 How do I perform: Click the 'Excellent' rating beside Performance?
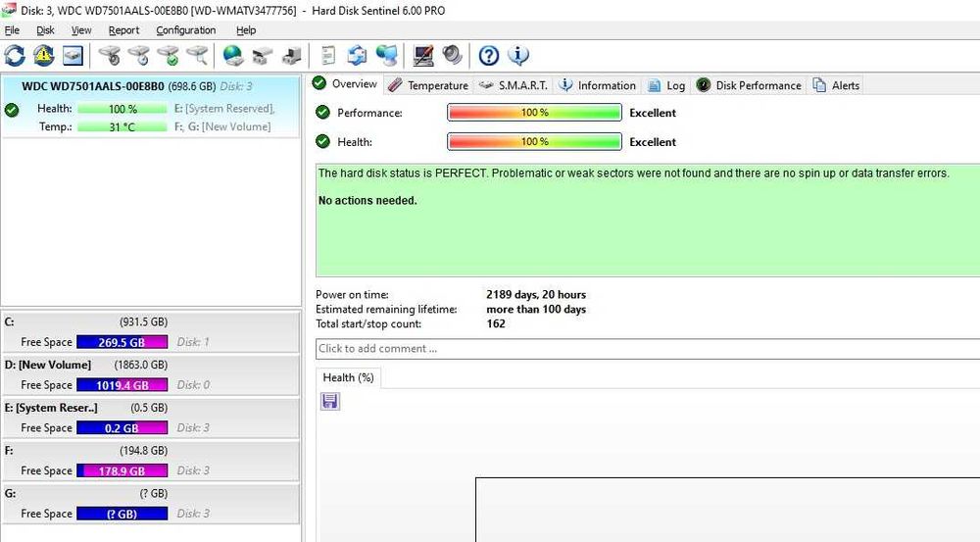tap(653, 113)
